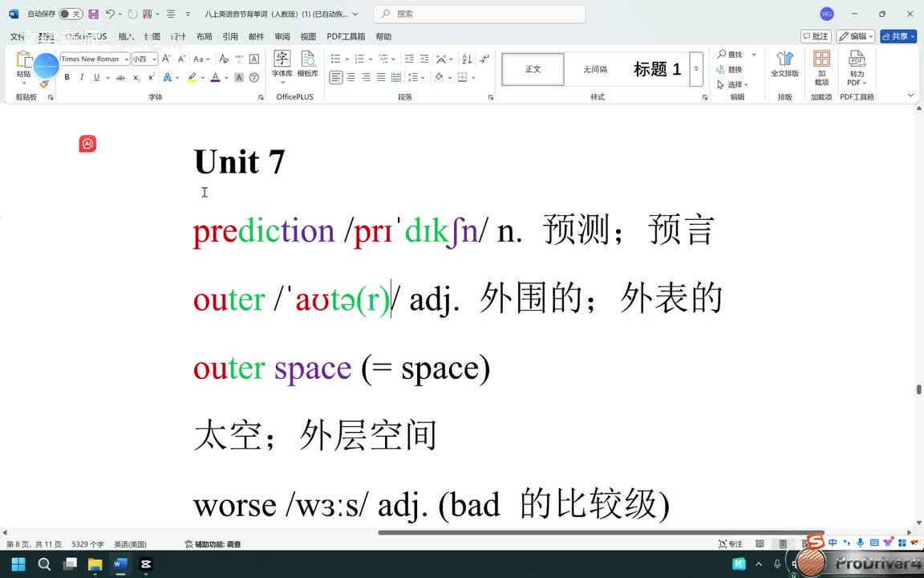Open the Insert ribbon tab
Screen dimensions: 924x578
point(125,37)
